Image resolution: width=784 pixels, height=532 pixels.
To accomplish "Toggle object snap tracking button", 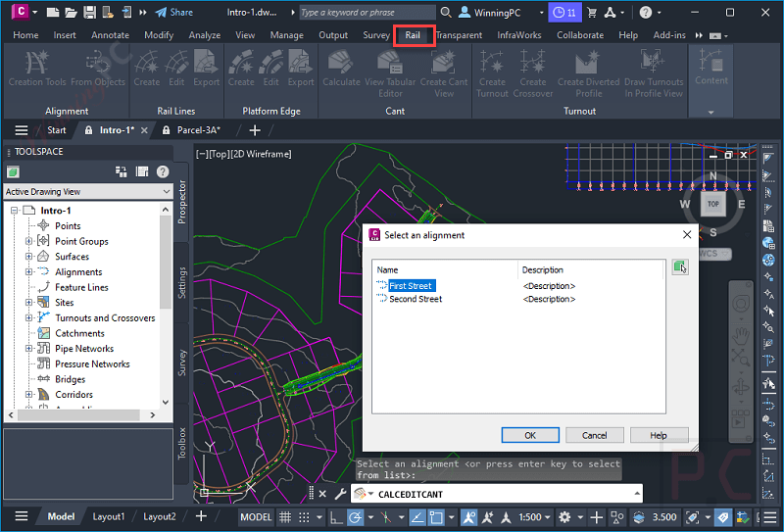I will point(417,517).
